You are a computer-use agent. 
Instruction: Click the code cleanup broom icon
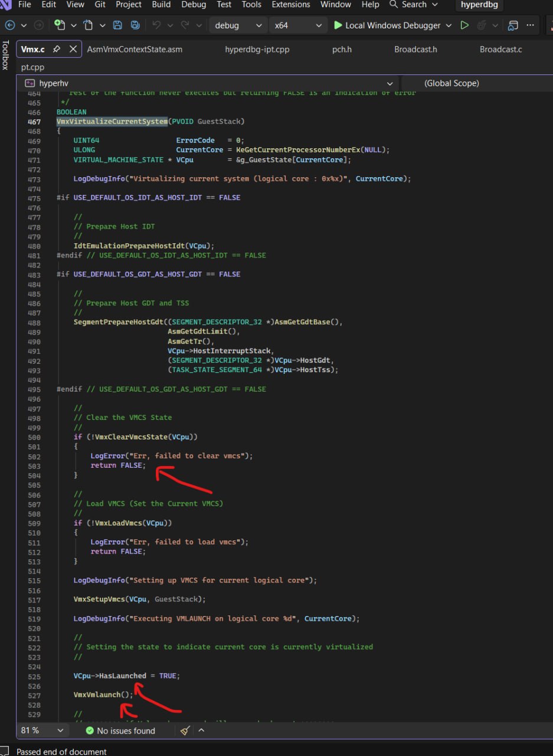click(185, 731)
